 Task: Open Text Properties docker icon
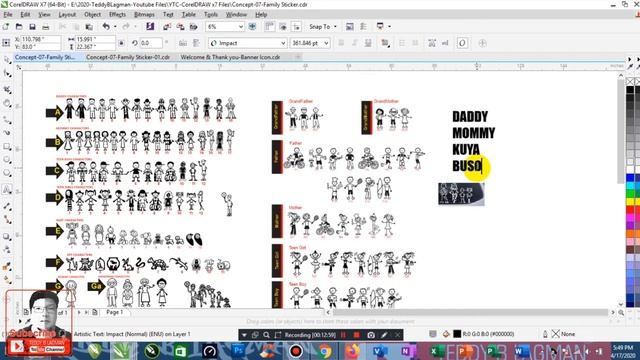point(432,43)
